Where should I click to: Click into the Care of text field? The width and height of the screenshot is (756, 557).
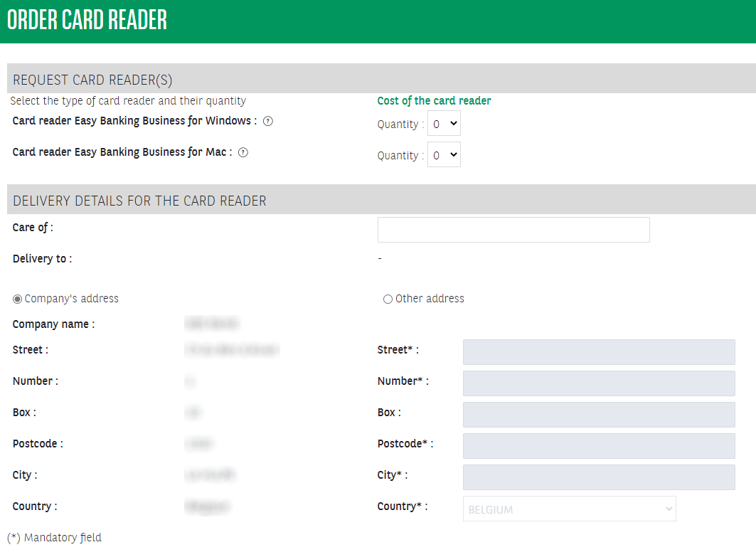click(x=513, y=230)
